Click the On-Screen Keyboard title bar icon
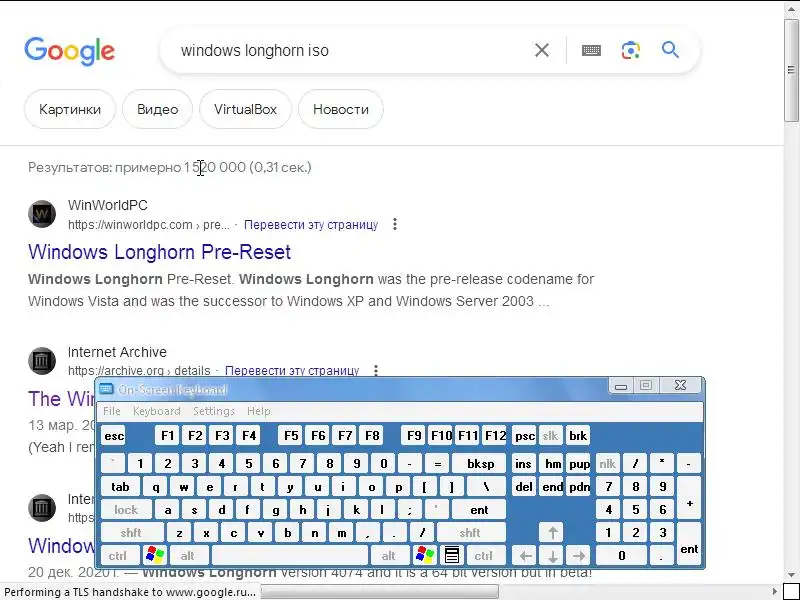 coord(106,389)
